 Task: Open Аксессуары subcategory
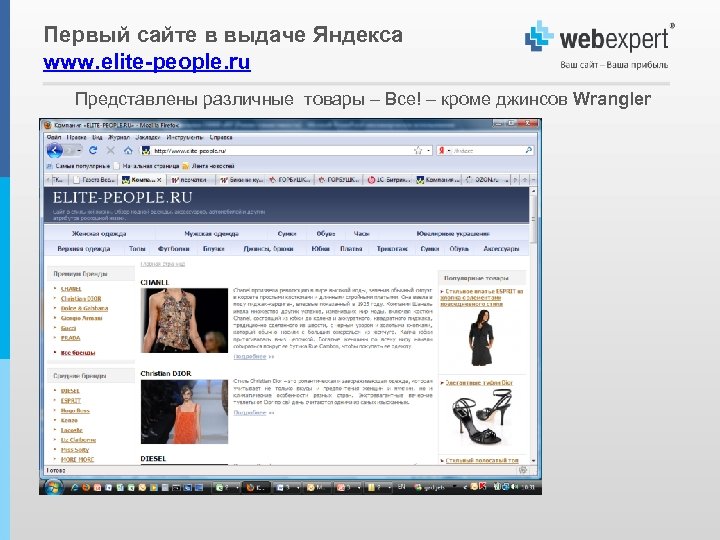click(501, 248)
